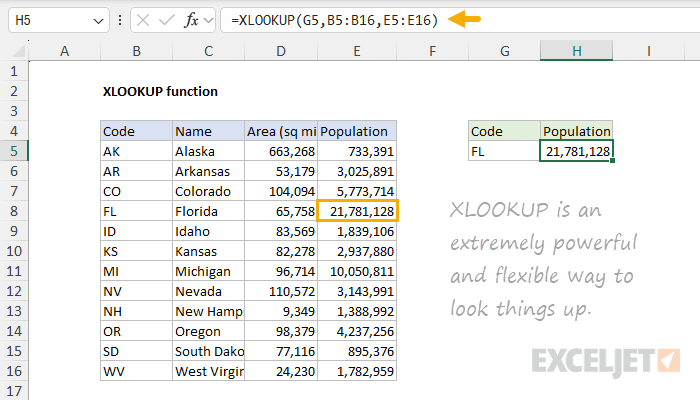The height and width of the screenshot is (400, 700).
Task: Select cell with code 'AK'
Action: click(137, 151)
